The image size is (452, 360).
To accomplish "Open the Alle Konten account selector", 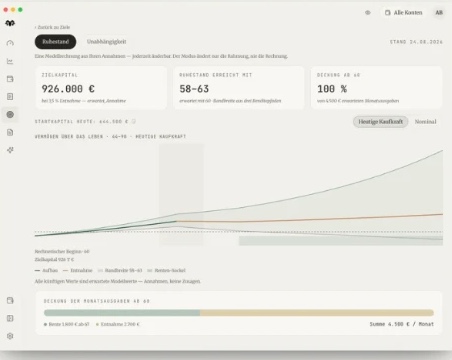I will tap(404, 13).
